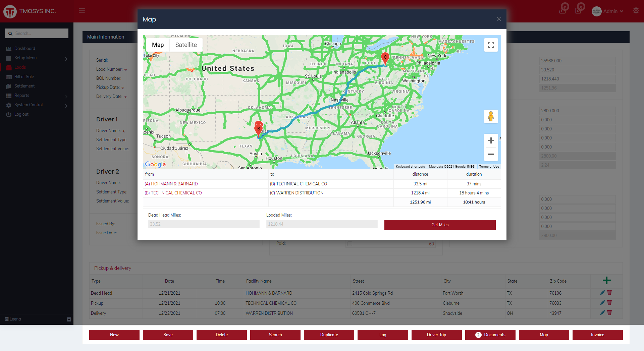Click the Delete button in bottom bar
Screen dimensions: 644x351
(x=222, y=335)
